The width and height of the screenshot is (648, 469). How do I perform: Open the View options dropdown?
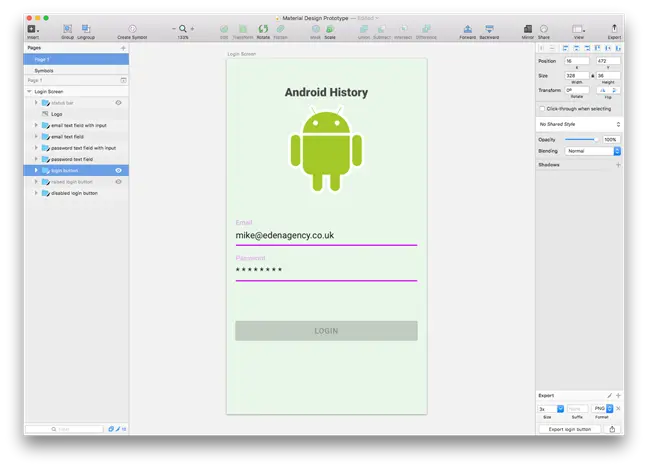click(x=579, y=29)
